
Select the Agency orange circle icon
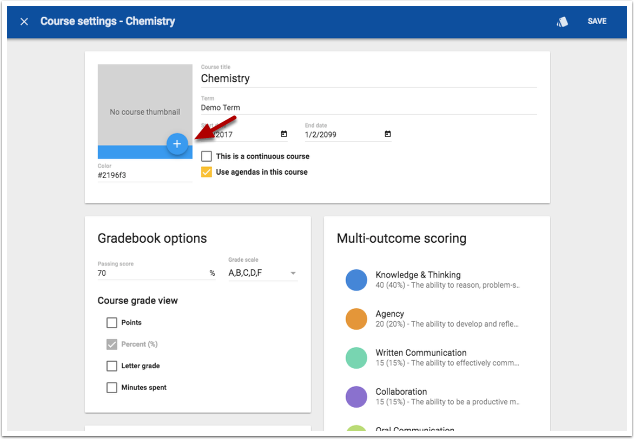coord(356,319)
